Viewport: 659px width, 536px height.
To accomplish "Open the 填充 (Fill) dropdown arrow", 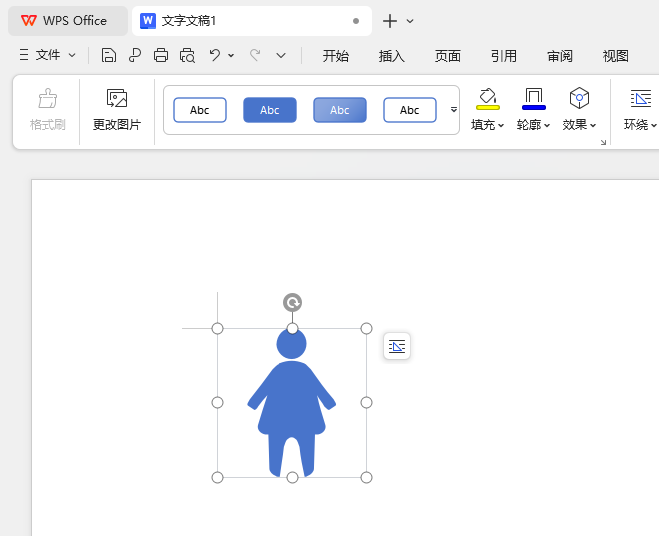I will tap(501, 126).
